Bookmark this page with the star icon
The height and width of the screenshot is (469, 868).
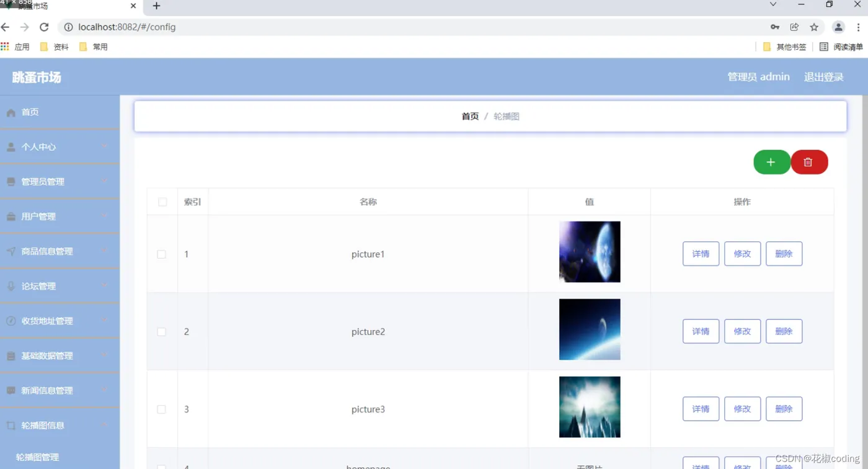click(x=814, y=27)
